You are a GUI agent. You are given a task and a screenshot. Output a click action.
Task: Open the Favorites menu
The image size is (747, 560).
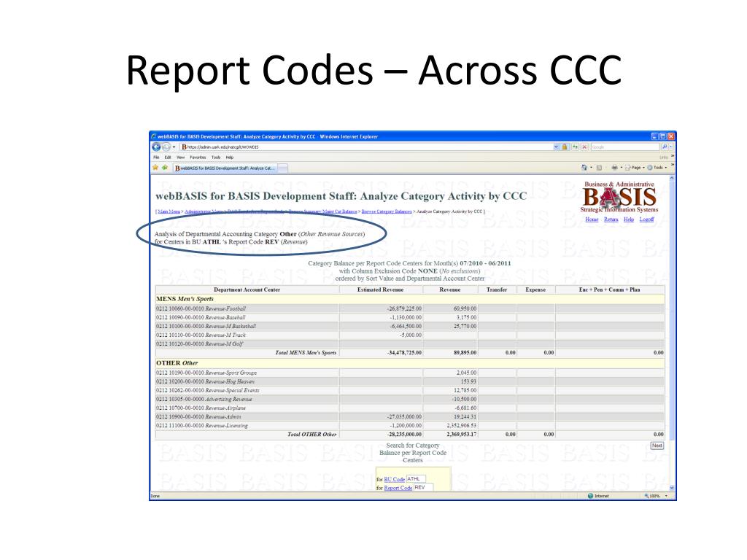[x=198, y=157]
